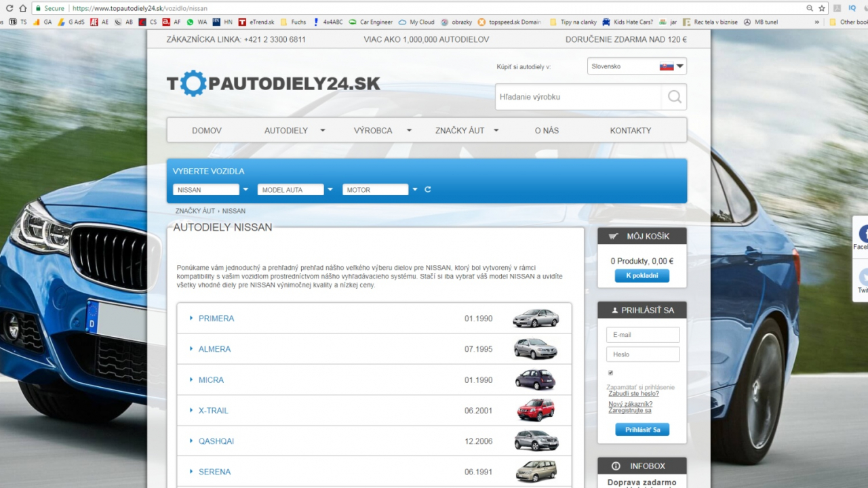Open the G AdS bookmark
Viewport: 868px width, 488px height.
[x=71, y=22]
